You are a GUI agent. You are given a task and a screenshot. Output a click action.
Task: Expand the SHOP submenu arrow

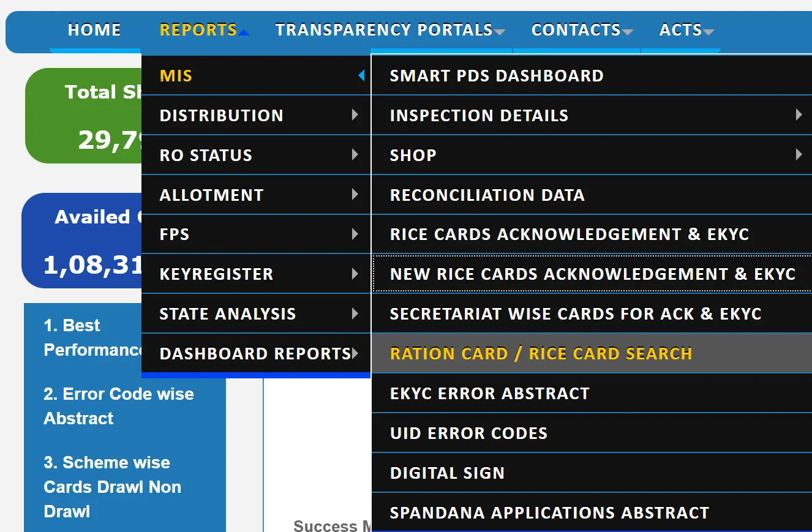tap(799, 154)
